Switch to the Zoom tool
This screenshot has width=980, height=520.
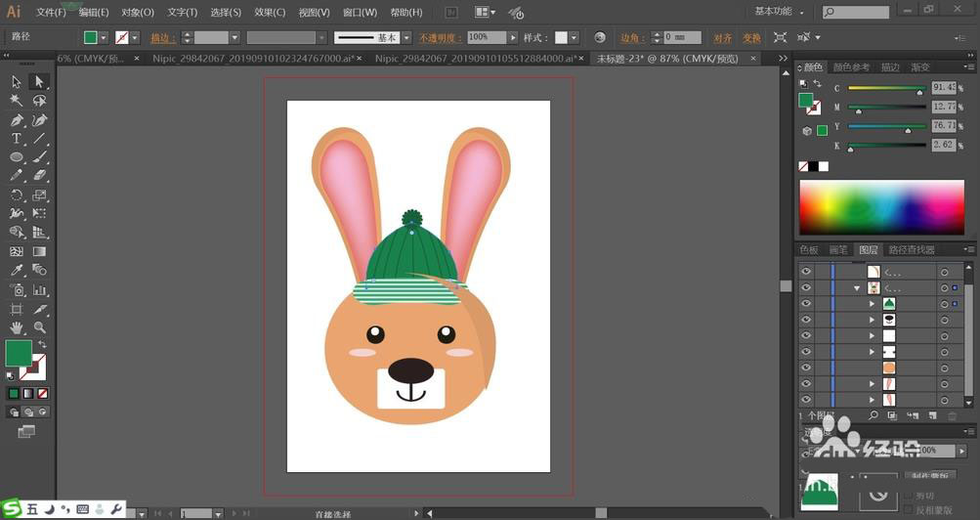click(x=40, y=327)
